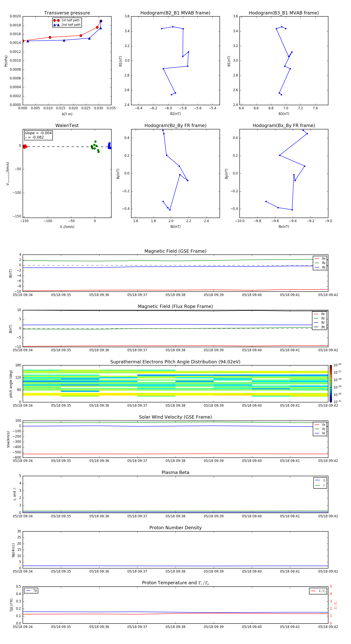Click the "Proton Number Density" title
351x644 pixels.
click(175, 528)
